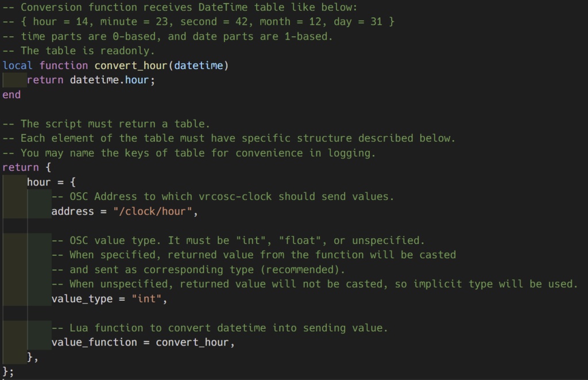The height and width of the screenshot is (380, 588).
Task: Click the "Lua function to convert" comment
Action: coord(219,328)
